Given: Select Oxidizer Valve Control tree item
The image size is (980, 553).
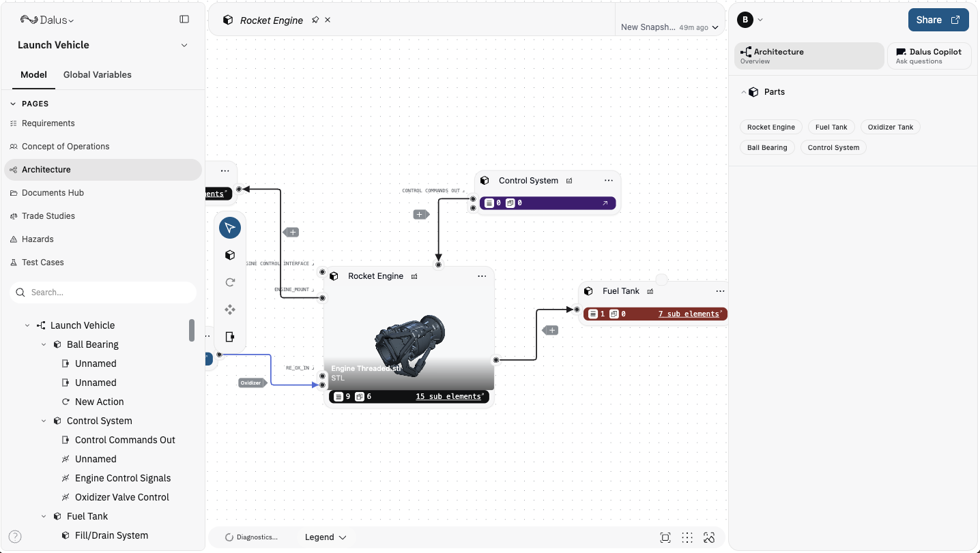Looking at the screenshot, I should pyautogui.click(x=122, y=497).
